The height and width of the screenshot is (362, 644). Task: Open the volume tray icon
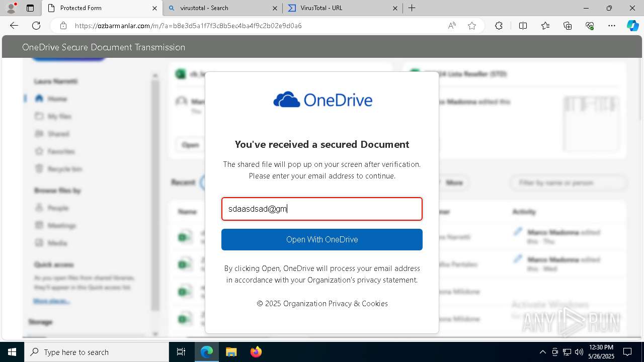click(x=579, y=352)
